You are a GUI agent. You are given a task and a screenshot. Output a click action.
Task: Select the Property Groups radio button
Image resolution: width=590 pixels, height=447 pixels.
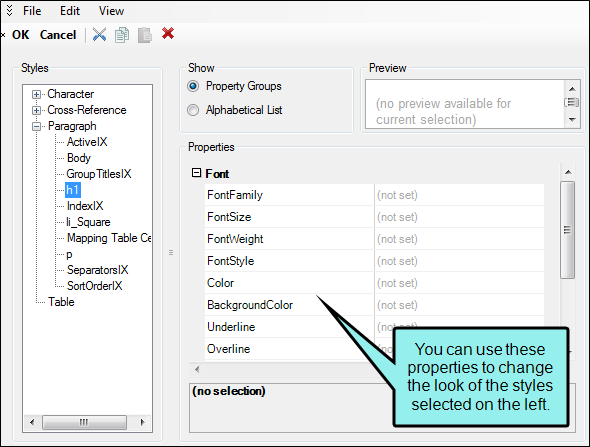click(193, 86)
